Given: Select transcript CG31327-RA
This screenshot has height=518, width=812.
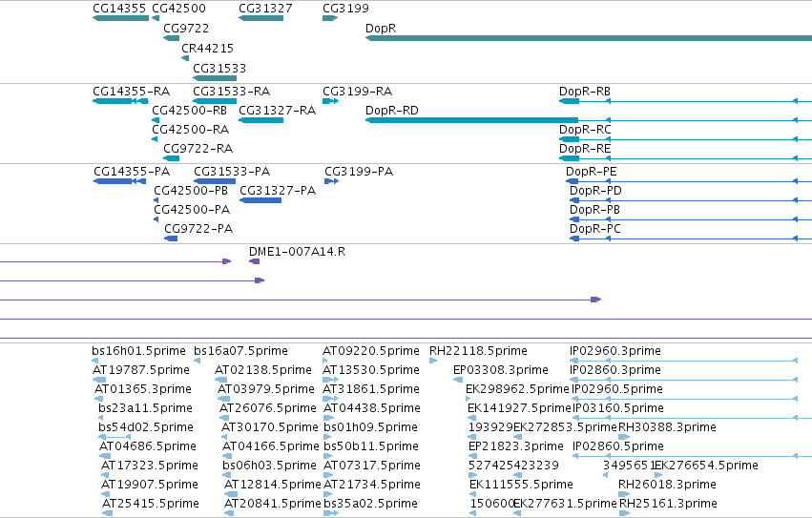Looking at the screenshot, I should 277,111.
